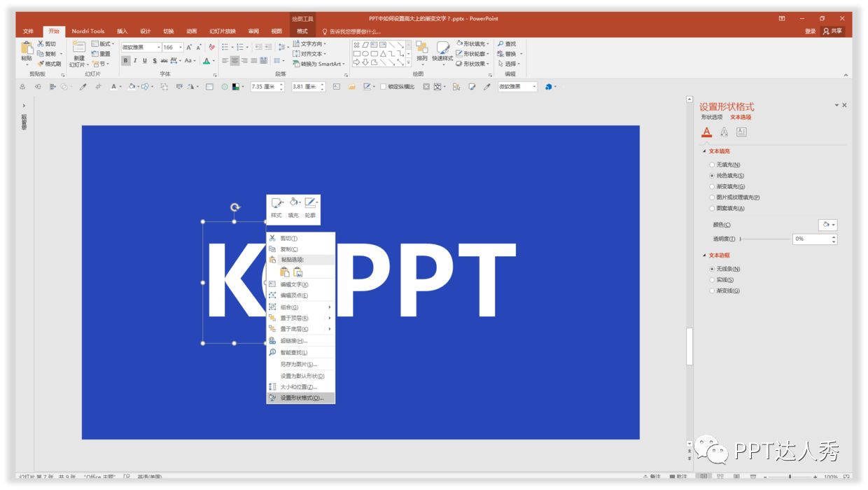Choose 剪切(T) in context menu

point(301,238)
